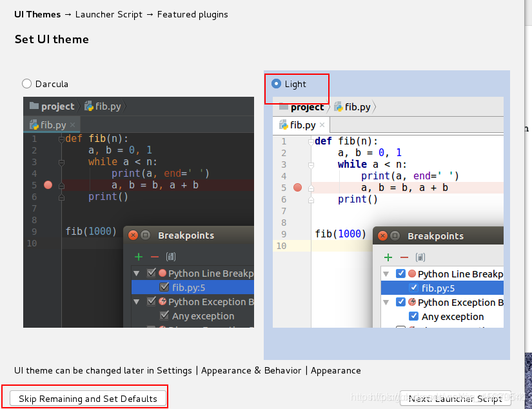Click Next: Launcher Script button
Viewport: 532px width, 409px height.
tap(455, 399)
